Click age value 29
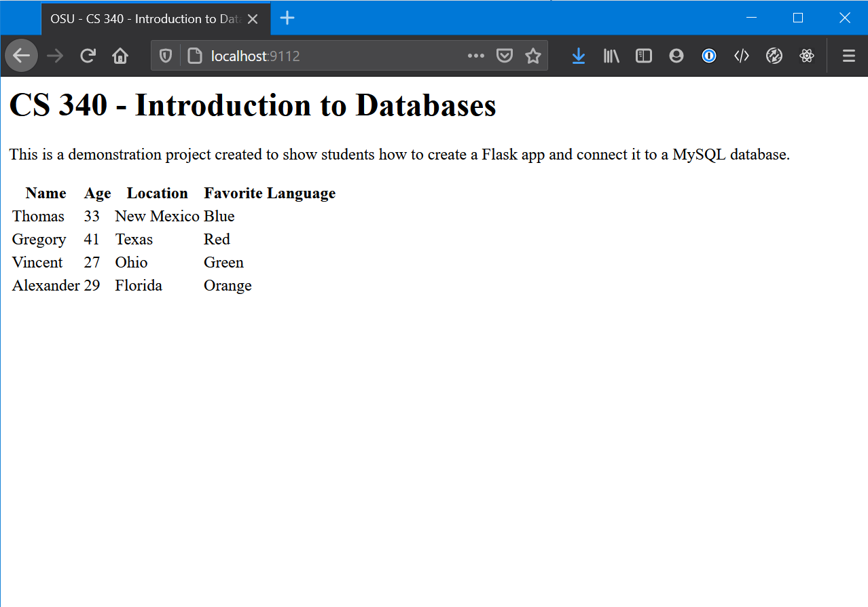The height and width of the screenshot is (607, 868). point(92,285)
